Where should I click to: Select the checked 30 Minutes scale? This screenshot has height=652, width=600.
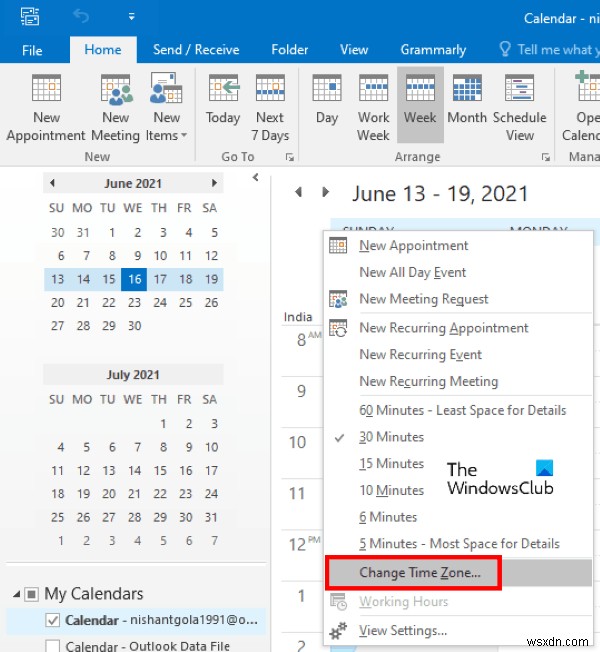[x=458, y=437]
